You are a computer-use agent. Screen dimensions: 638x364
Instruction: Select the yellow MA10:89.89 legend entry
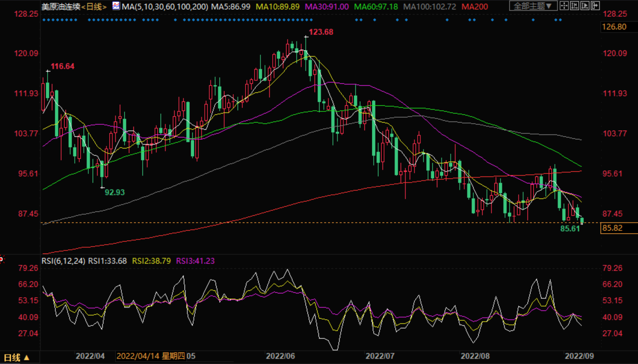[277, 6]
